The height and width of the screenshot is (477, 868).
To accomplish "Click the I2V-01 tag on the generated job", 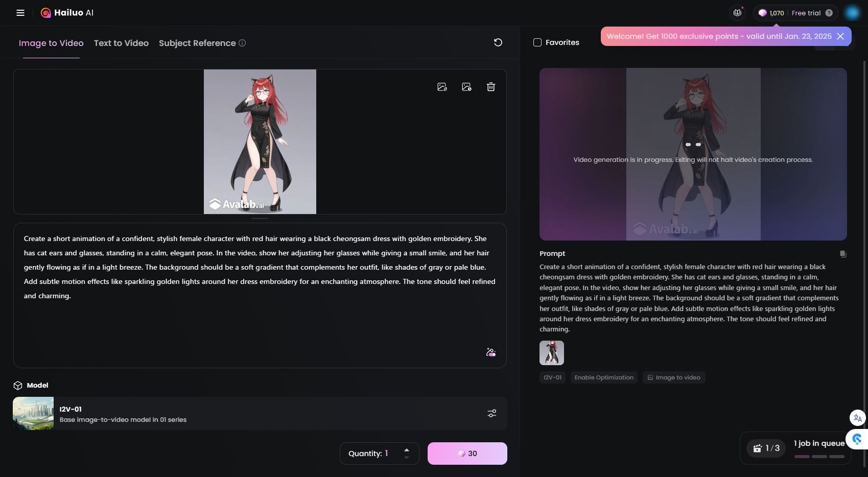I will tap(552, 377).
